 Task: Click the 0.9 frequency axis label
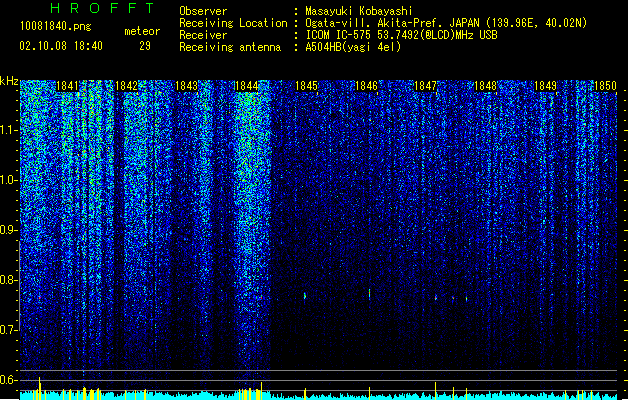[8, 230]
